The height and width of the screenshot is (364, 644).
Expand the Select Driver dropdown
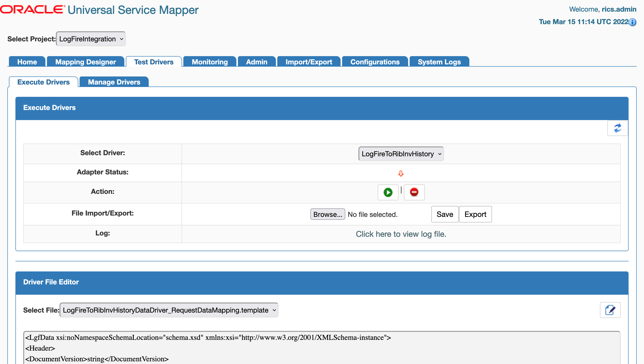point(401,154)
